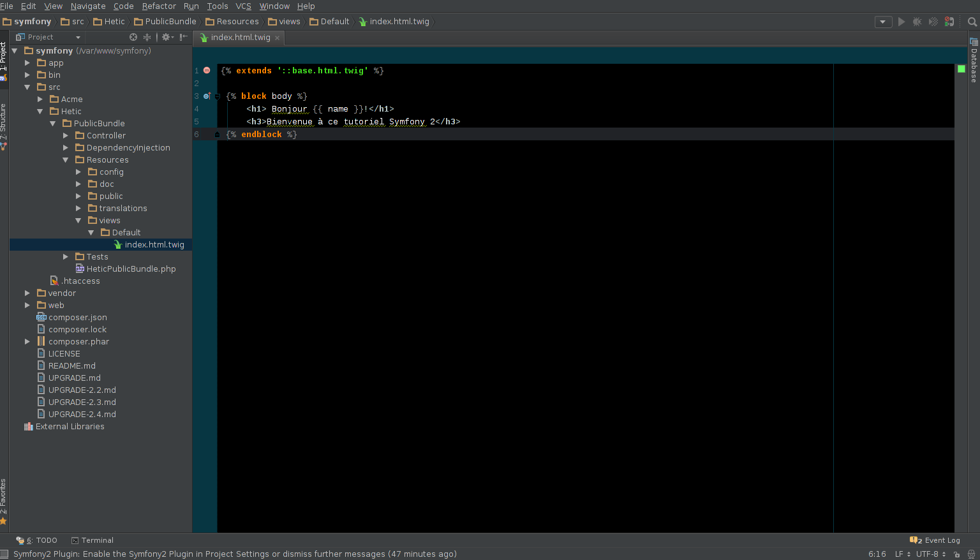Open Project view type dropdown
980x560 pixels.
48,37
